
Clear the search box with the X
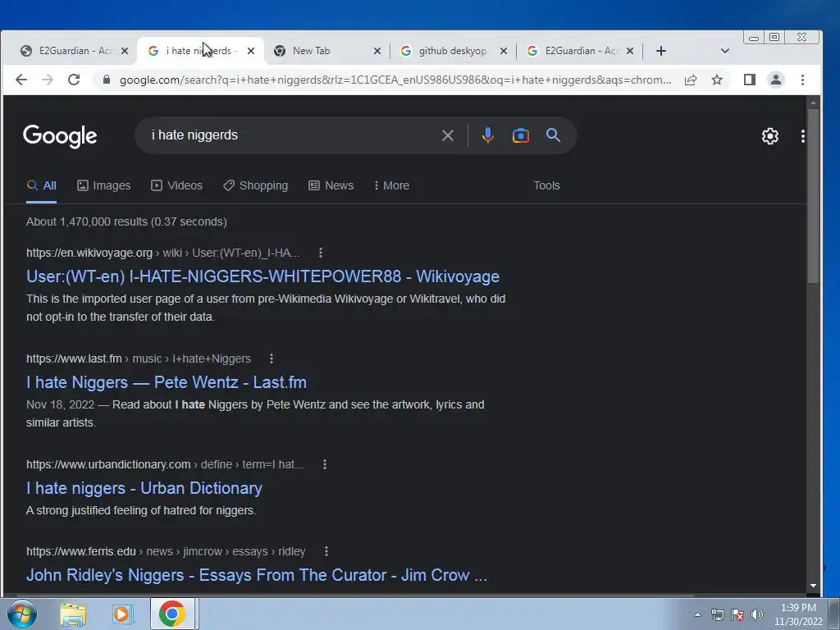pos(448,135)
